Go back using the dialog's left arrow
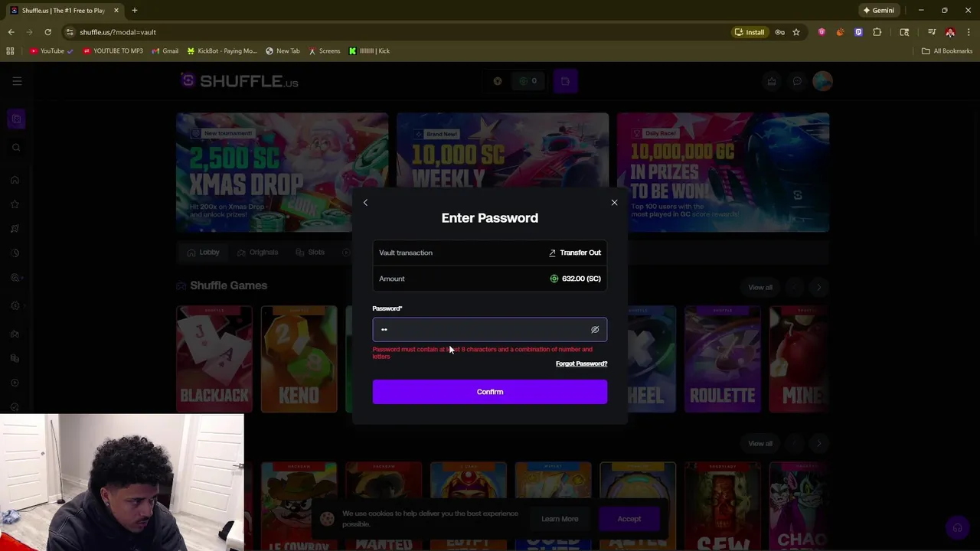Image resolution: width=980 pixels, height=551 pixels. pos(365,203)
